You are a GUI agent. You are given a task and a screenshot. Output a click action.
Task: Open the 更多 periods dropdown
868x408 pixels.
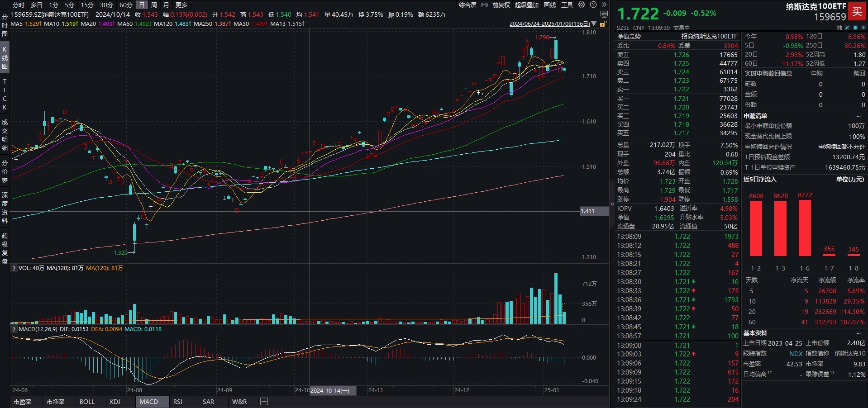tap(181, 5)
